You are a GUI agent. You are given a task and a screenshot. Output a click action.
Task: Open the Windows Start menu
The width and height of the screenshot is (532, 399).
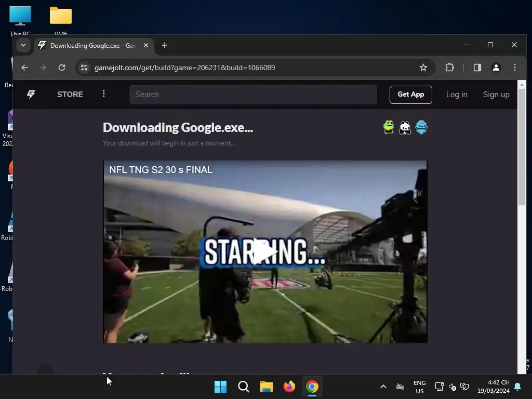220,387
